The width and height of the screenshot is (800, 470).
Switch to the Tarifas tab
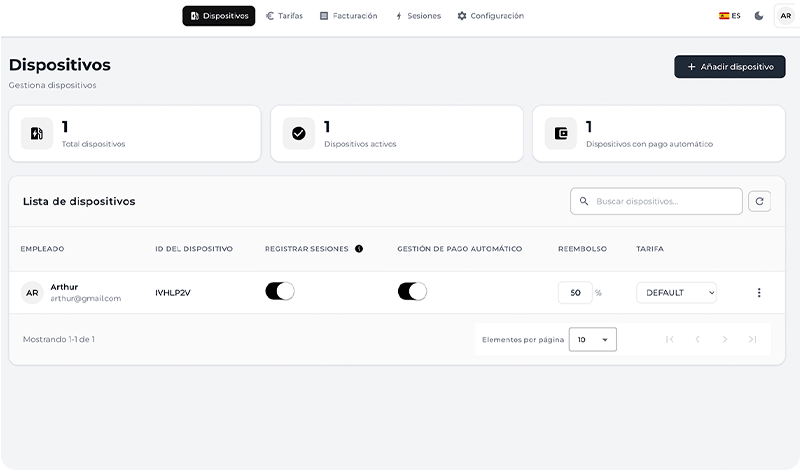(x=284, y=16)
